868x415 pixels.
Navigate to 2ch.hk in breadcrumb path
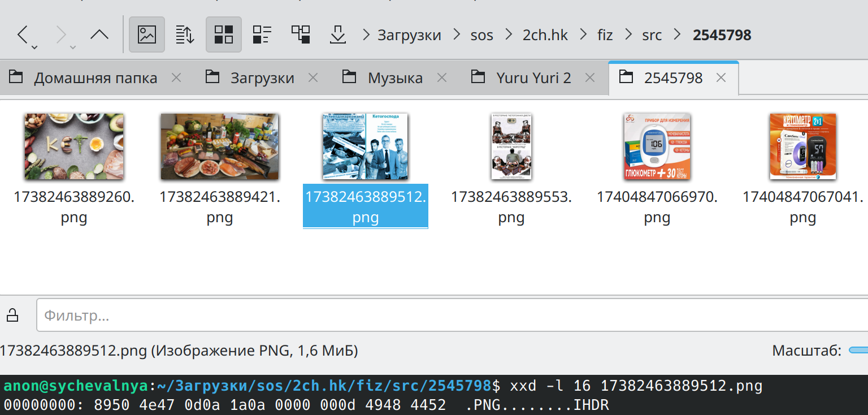pos(545,35)
